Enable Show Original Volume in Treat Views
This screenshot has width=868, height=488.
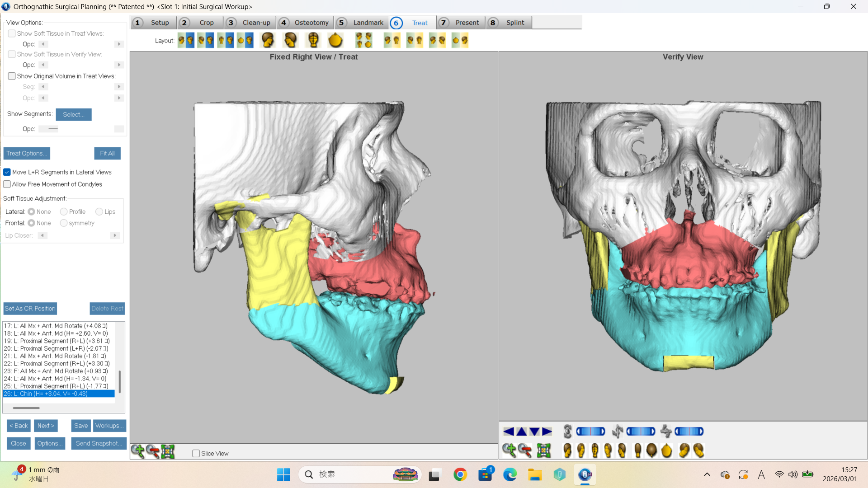(12, 76)
